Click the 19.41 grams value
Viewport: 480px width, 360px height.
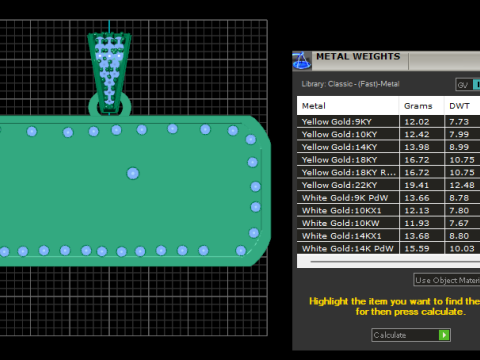(417, 185)
